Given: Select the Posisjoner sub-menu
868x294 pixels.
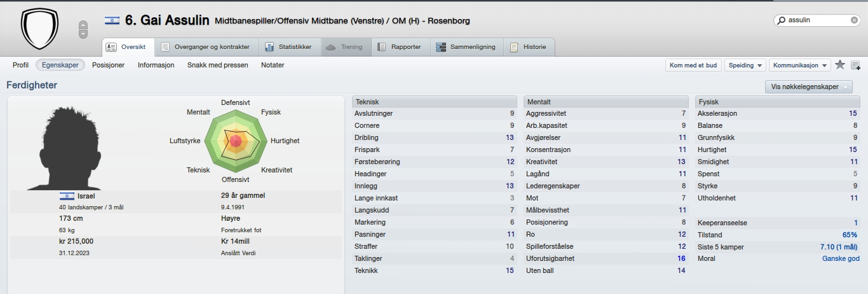Looking at the screenshot, I should (x=108, y=65).
